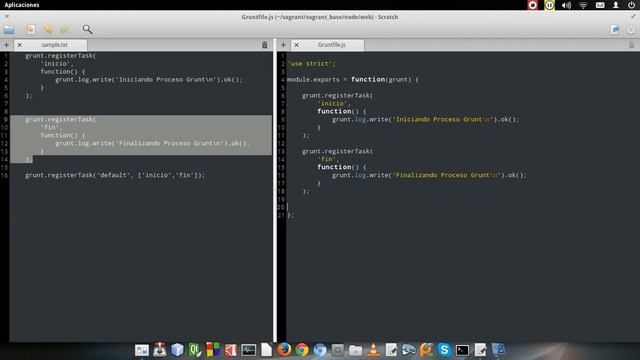640x360 pixels.
Task: Open the Aplicaciones menu
Action: pyautogui.click(x=22, y=5)
